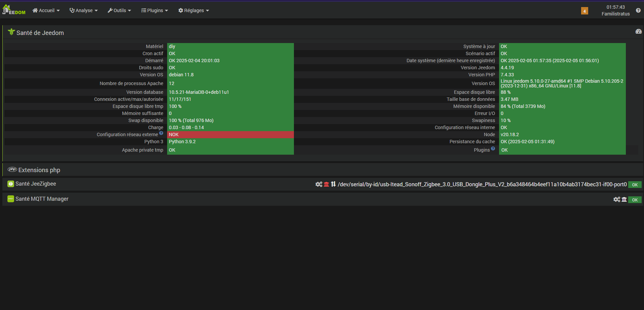This screenshot has height=310, width=644.
Task: Click the 'Configuration réseau externe' label
Action: click(127, 134)
